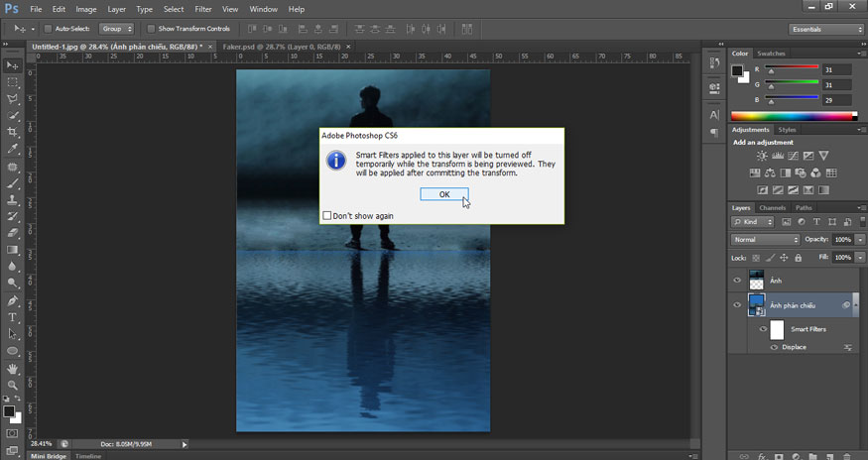
Task: Add a Photo Filter adjustment
Action: [x=801, y=173]
